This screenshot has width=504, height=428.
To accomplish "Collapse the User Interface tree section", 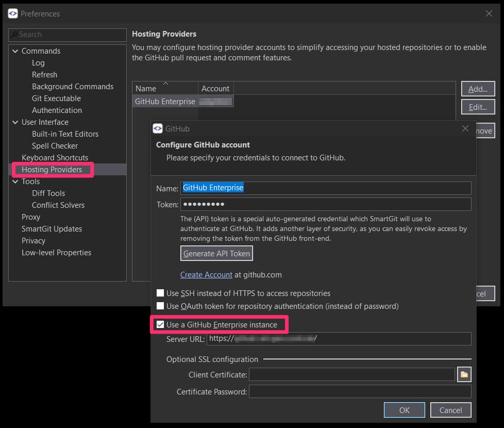I will pyautogui.click(x=15, y=122).
